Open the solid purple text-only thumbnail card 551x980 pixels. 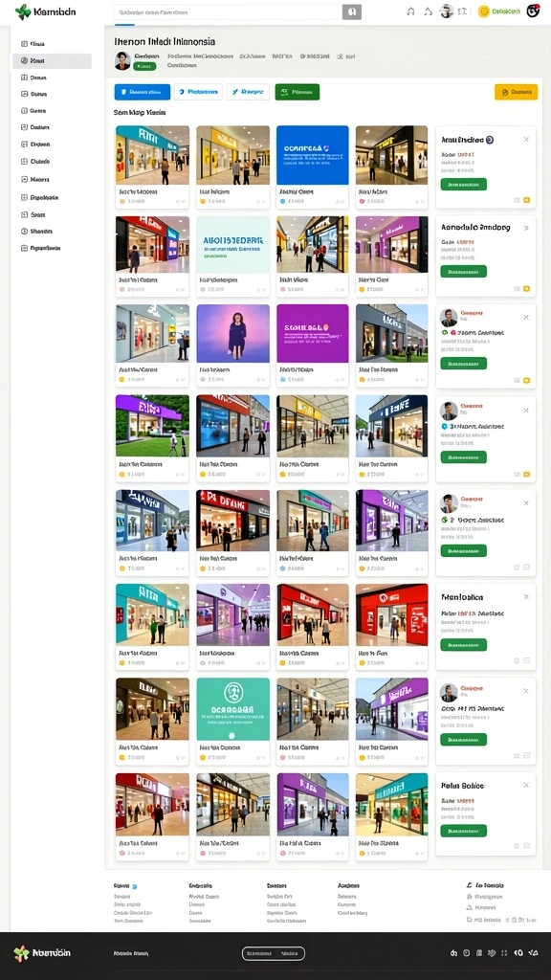313,333
